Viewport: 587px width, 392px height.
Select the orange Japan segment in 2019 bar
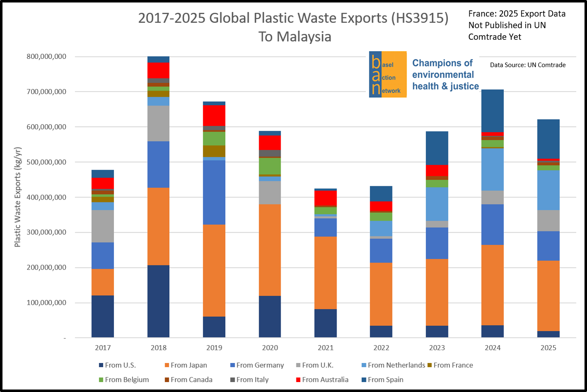[214, 271]
